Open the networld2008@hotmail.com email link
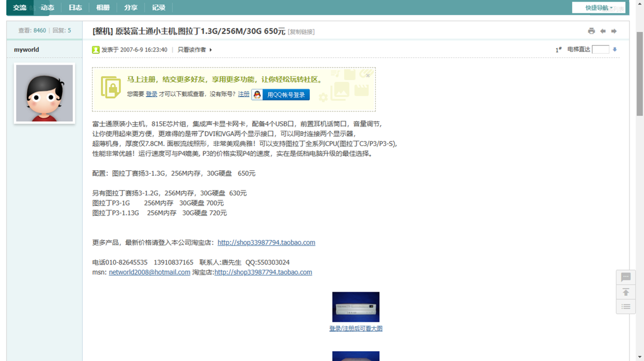The image size is (644, 361). (149, 273)
